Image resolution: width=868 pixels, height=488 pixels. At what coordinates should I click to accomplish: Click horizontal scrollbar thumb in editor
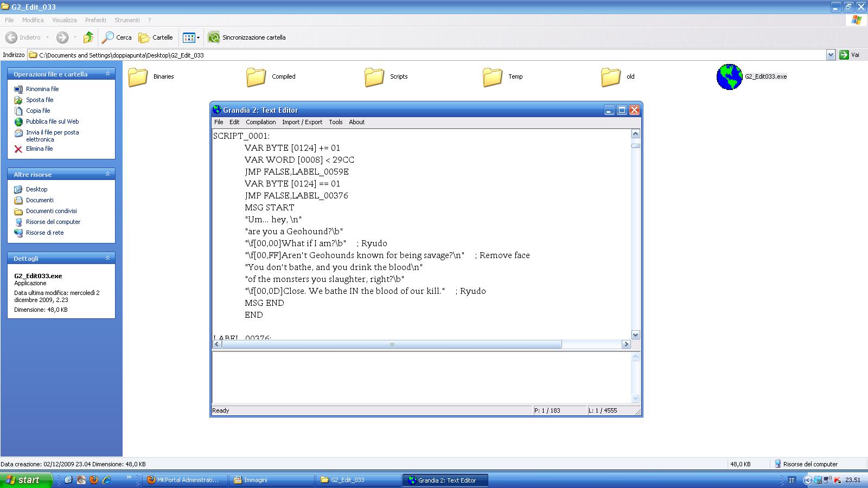392,344
